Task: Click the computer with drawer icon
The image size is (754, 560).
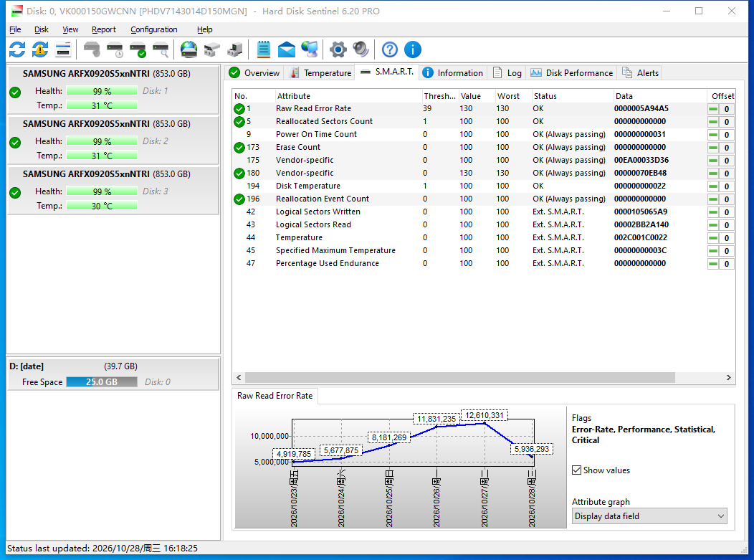Action: tap(235, 49)
